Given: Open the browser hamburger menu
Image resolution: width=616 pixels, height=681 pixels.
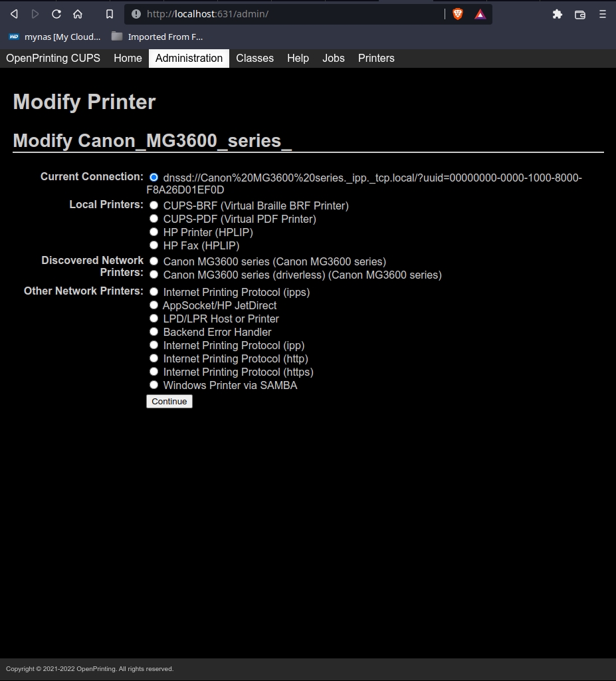Looking at the screenshot, I should pyautogui.click(x=603, y=14).
